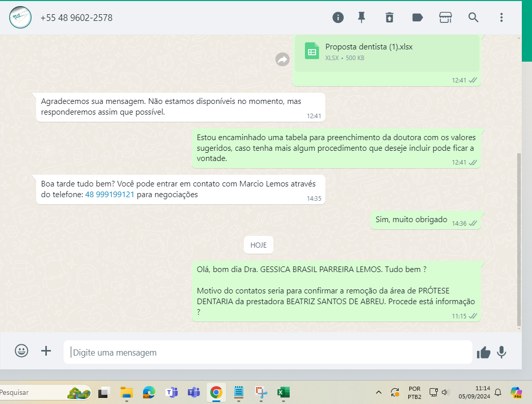This screenshot has height=404, width=532.
Task: Open the label tag icon in header
Action: (417, 17)
